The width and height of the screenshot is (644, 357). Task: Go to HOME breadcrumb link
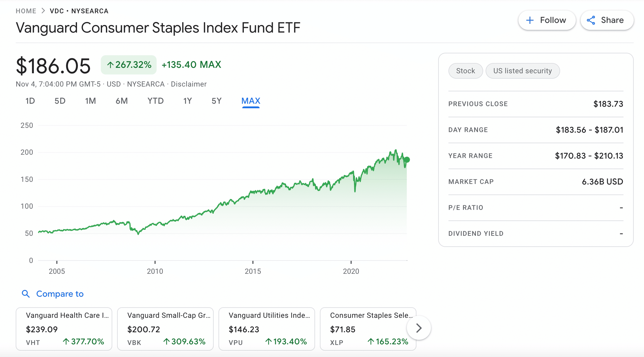[x=26, y=11]
